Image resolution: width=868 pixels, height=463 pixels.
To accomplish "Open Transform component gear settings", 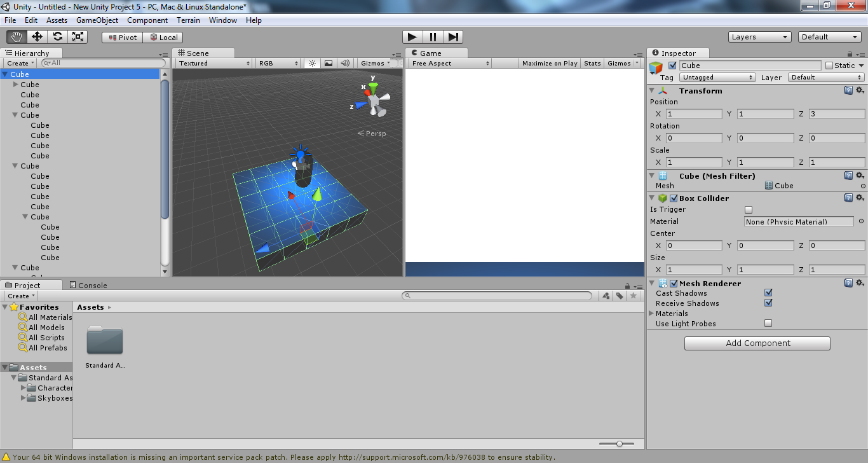I will 860,91.
